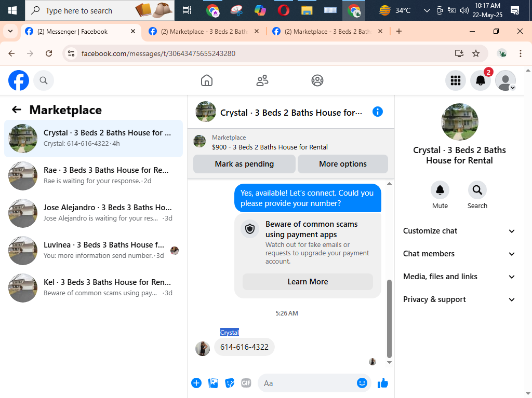
Task: Reload the page with refresh icon
Action: pos(49,53)
